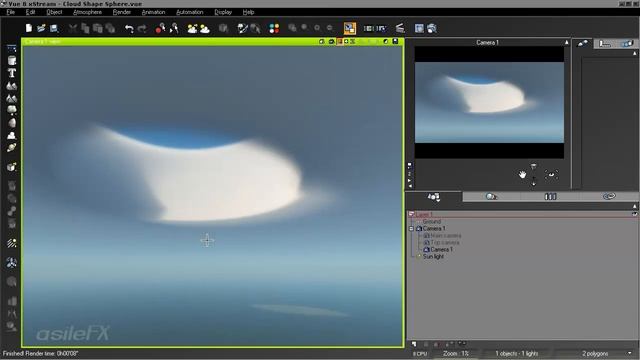Image resolution: width=640 pixels, height=360 pixels.
Task: Add a cloud layer object
Action: point(11,135)
